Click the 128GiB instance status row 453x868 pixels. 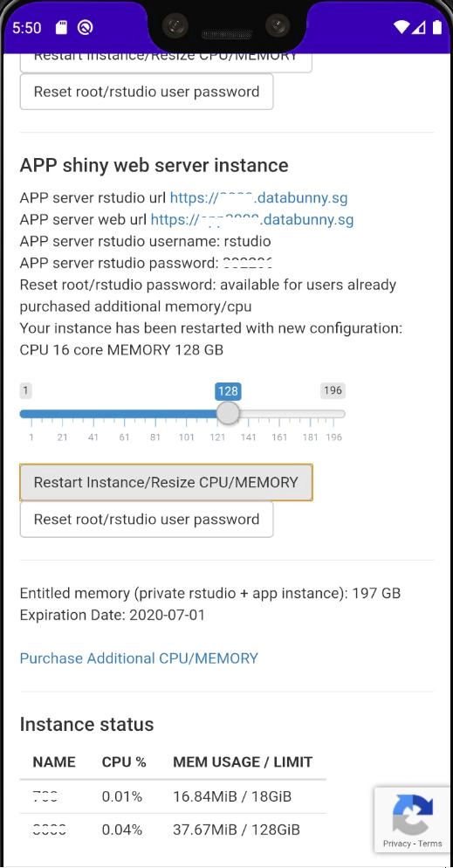tap(173, 830)
